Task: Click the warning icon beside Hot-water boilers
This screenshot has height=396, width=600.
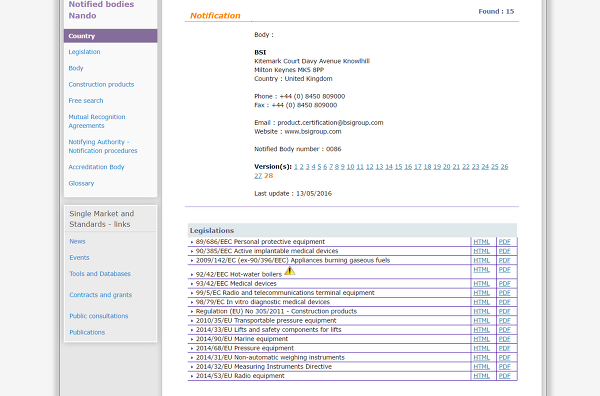Action: point(290,271)
